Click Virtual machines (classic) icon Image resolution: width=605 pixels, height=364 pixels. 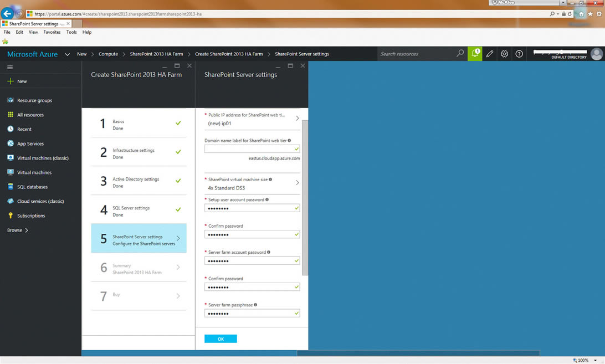point(11,157)
